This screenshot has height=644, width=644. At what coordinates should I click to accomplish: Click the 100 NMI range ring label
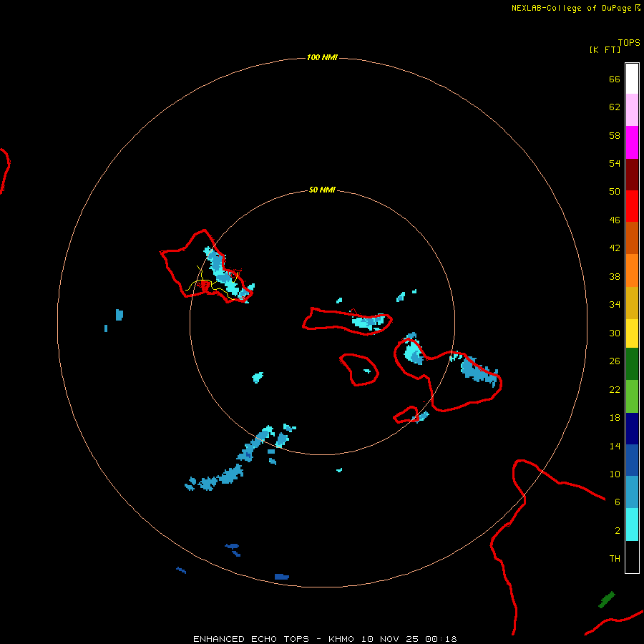tap(322, 57)
